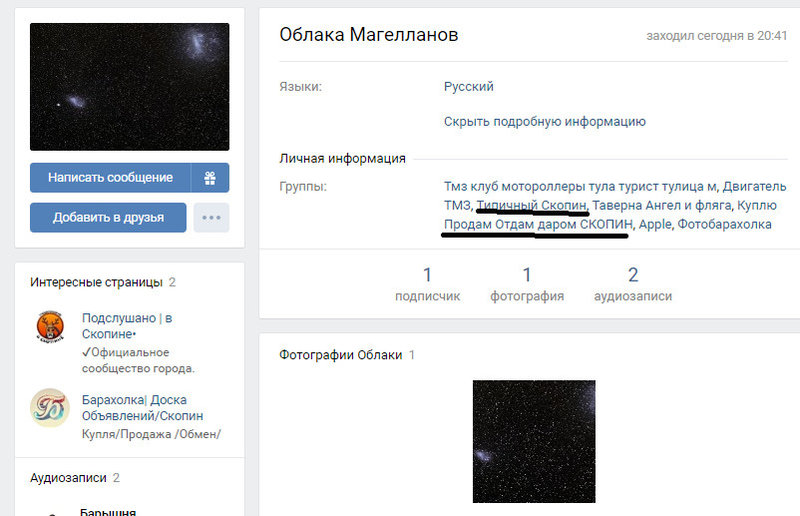The image size is (800, 516).
Task: Open the Фотографии Облаки album header
Action: tap(340, 355)
